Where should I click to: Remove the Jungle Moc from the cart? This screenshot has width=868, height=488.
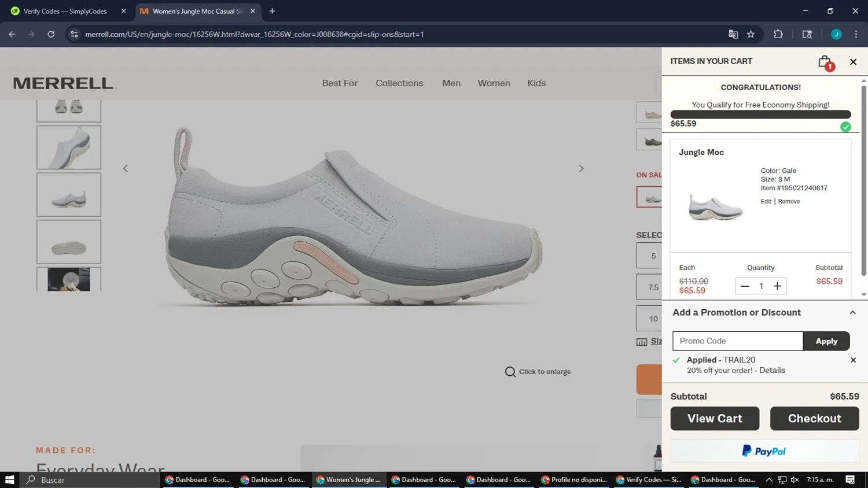click(x=789, y=201)
